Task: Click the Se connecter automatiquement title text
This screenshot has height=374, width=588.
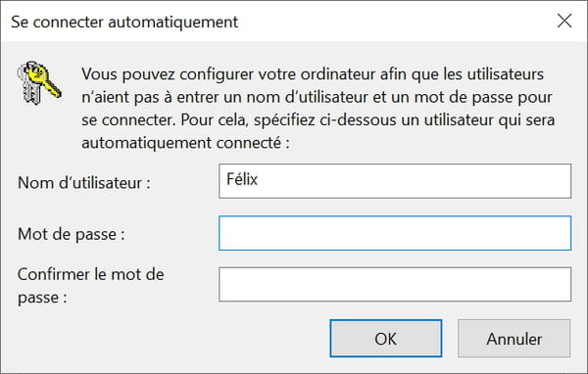Action: coord(124,22)
